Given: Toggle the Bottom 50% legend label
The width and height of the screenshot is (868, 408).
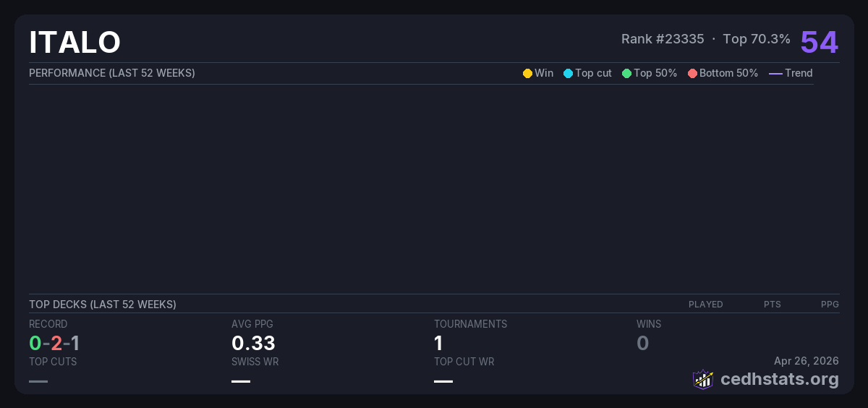Looking at the screenshot, I should point(728,73).
